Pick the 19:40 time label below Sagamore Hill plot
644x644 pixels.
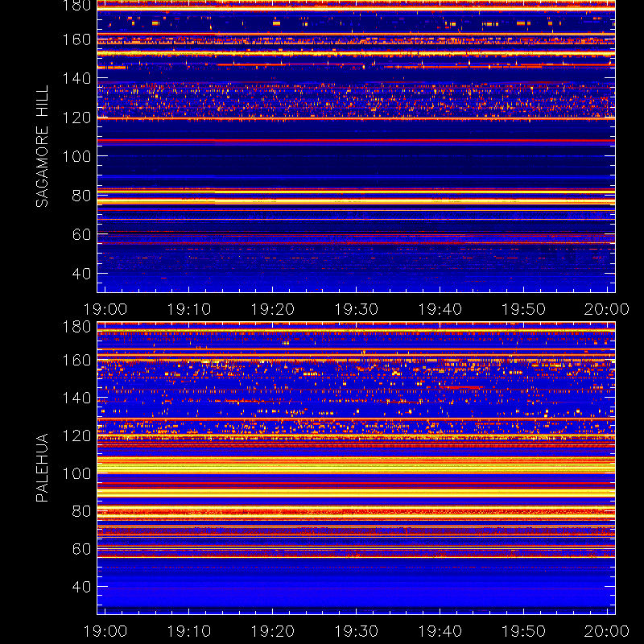440,309
